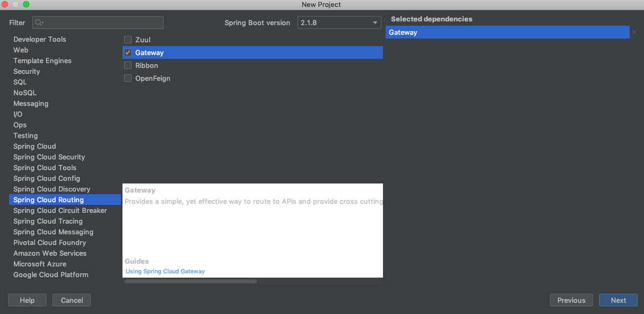
Task: Click the Ribbon dependency label
Action: (147, 65)
